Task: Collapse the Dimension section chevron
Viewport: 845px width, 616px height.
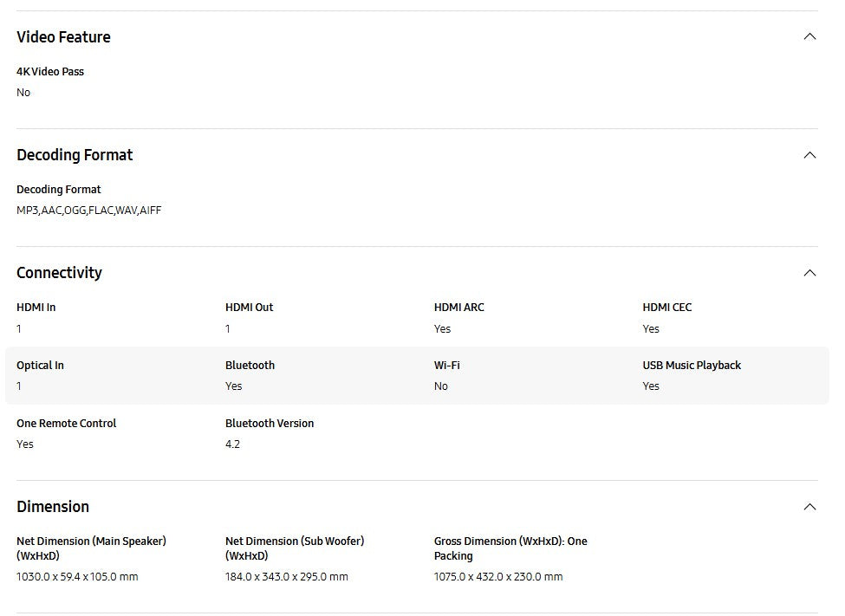Action: 809,507
